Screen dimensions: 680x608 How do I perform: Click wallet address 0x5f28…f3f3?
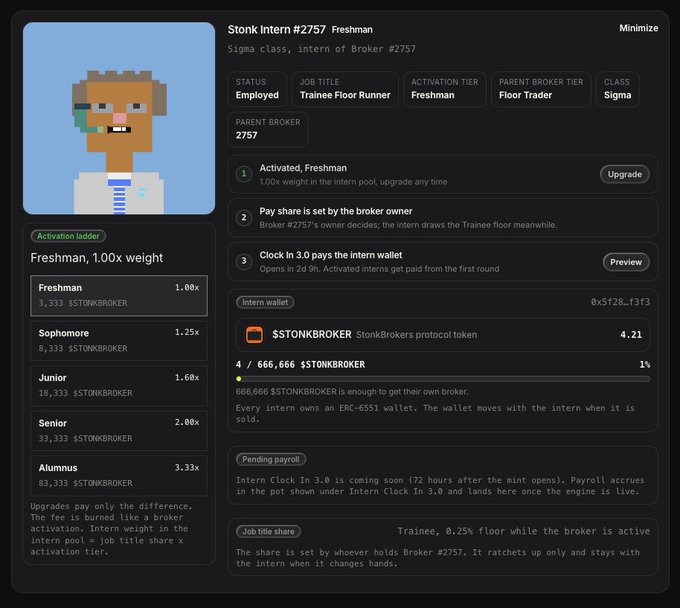[x=620, y=302]
